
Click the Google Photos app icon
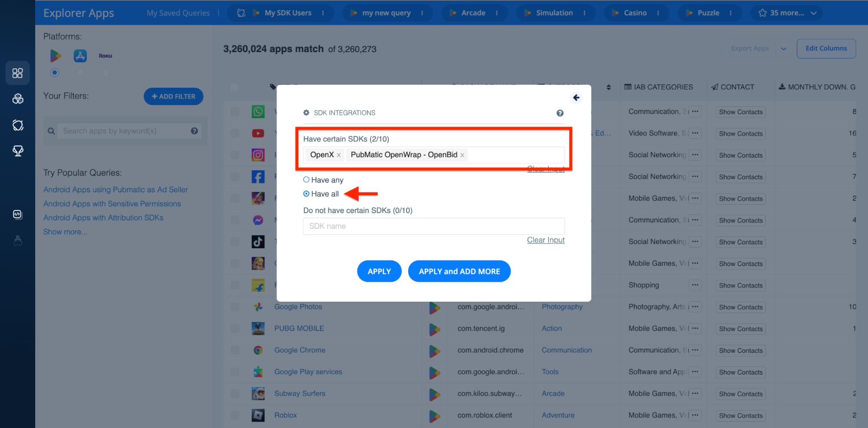tap(258, 307)
